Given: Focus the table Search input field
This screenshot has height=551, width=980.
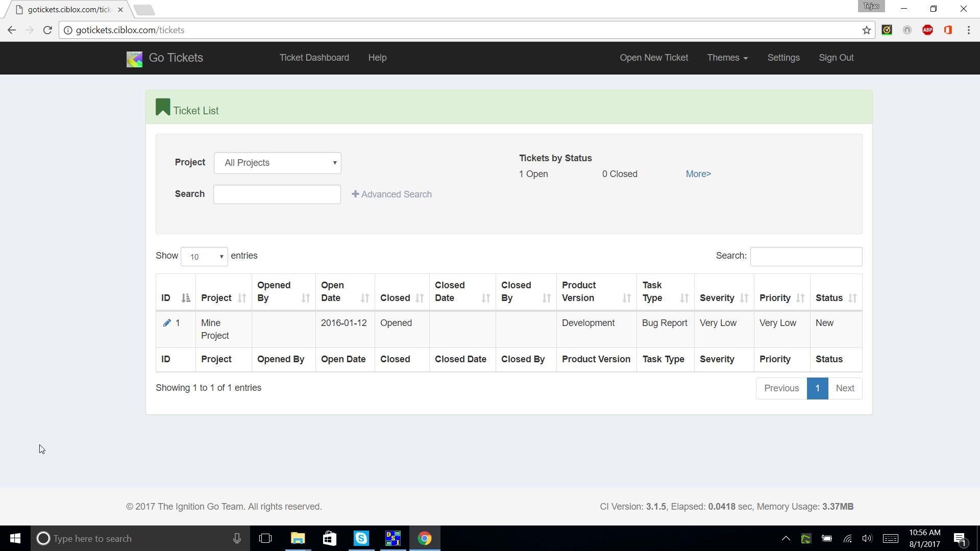Looking at the screenshot, I should pyautogui.click(x=805, y=257).
